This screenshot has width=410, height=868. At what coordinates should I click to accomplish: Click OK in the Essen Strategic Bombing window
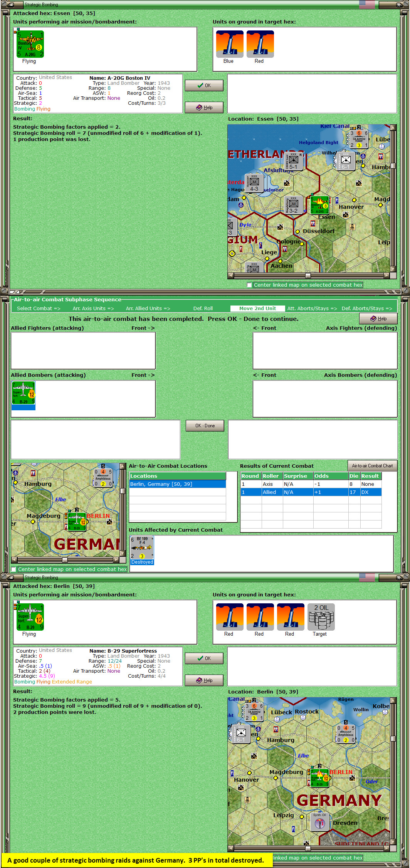204,85
